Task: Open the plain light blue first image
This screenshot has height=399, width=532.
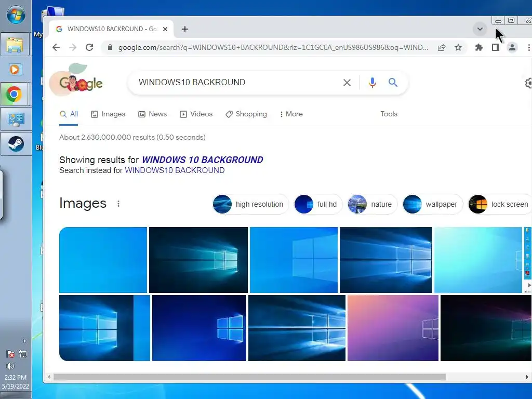Action: (x=103, y=260)
